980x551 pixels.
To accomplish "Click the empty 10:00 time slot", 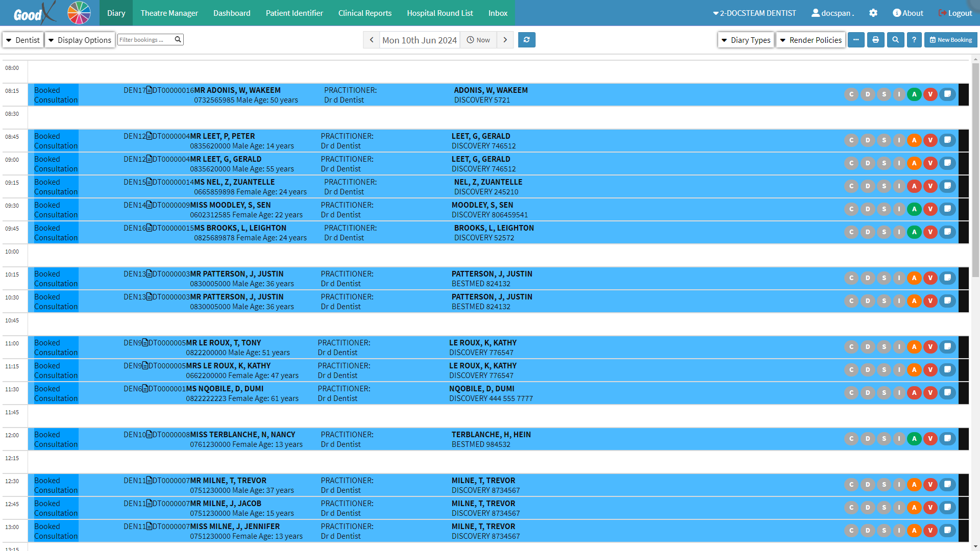I will 498,255.
